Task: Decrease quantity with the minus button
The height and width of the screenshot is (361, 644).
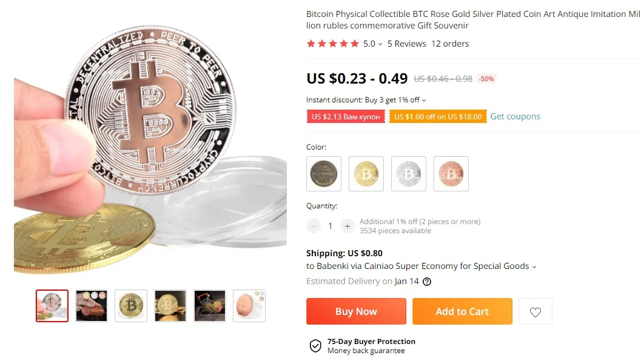Action: coord(314,226)
